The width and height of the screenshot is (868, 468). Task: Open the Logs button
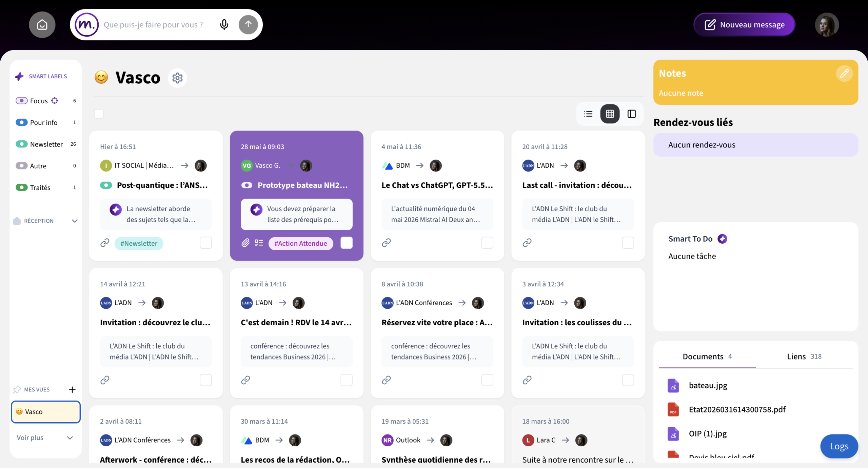pos(839,446)
